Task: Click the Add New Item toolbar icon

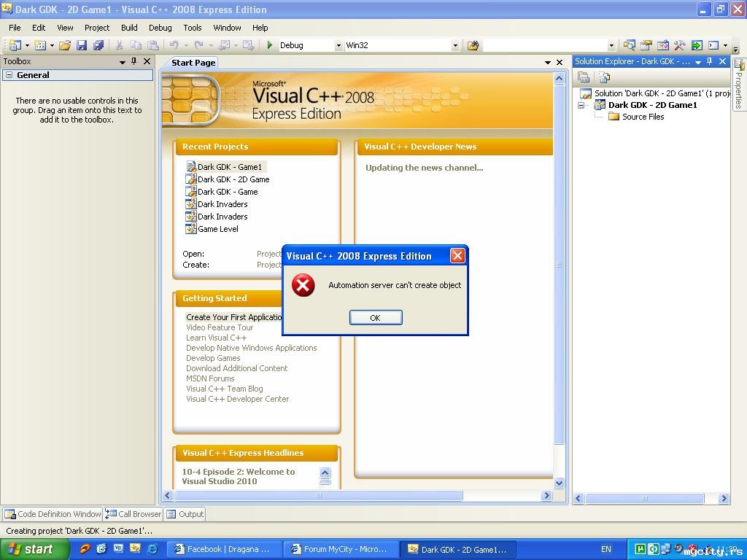Action: pos(41,45)
